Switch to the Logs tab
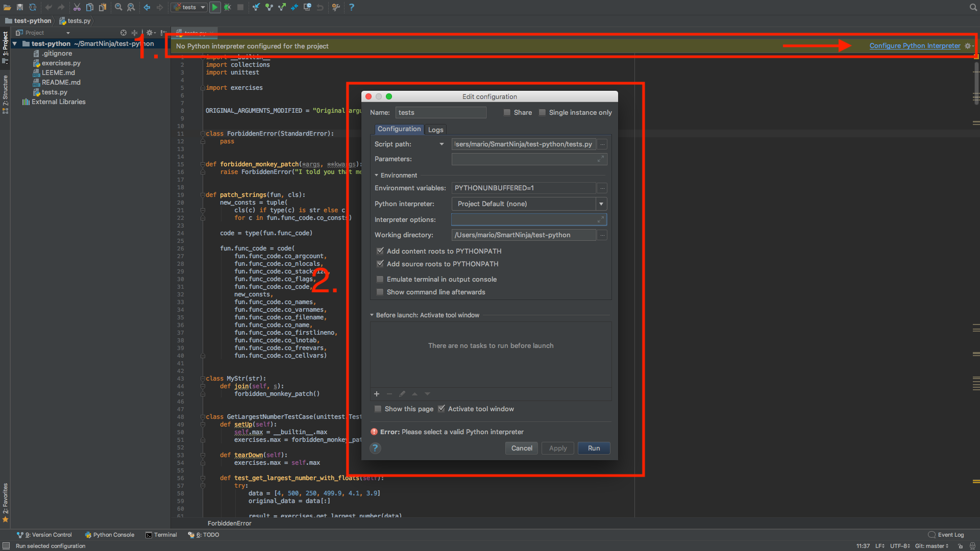The width and height of the screenshot is (980, 551). [x=435, y=130]
